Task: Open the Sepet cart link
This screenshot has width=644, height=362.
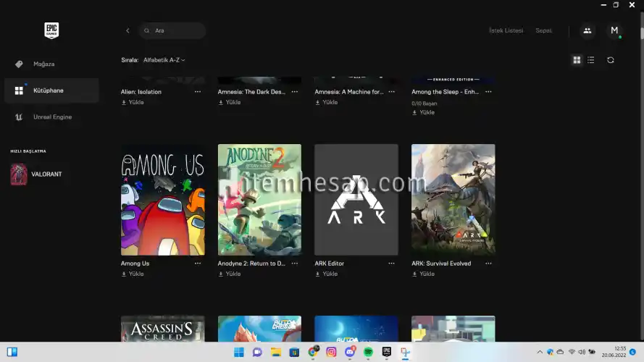Action: [x=543, y=30]
